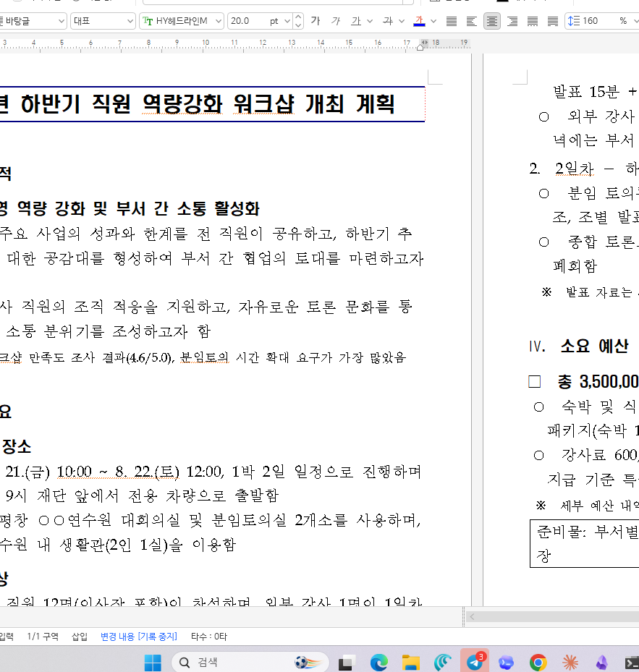Open Google Chrome from the taskbar
The height and width of the screenshot is (672, 639).
pyautogui.click(x=538, y=663)
